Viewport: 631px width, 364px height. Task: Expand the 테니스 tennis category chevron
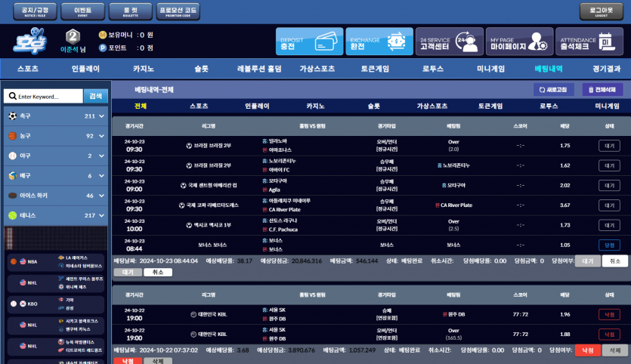[x=101, y=215]
